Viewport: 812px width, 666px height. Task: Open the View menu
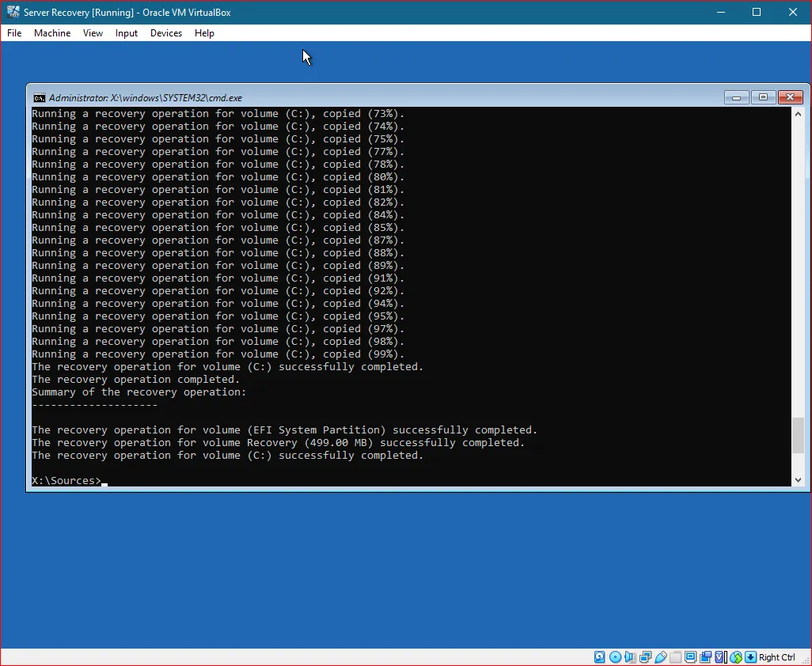(93, 33)
